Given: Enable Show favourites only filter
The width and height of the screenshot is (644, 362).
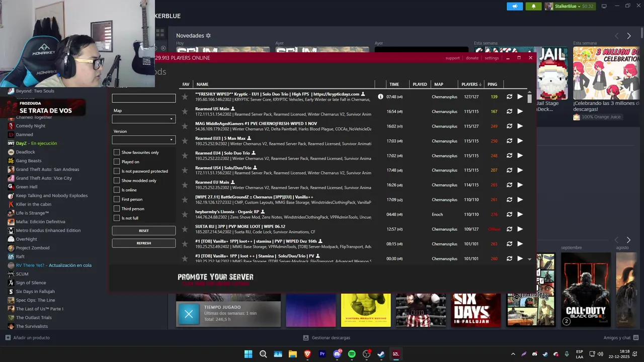Looking at the screenshot, I should 117,152.
